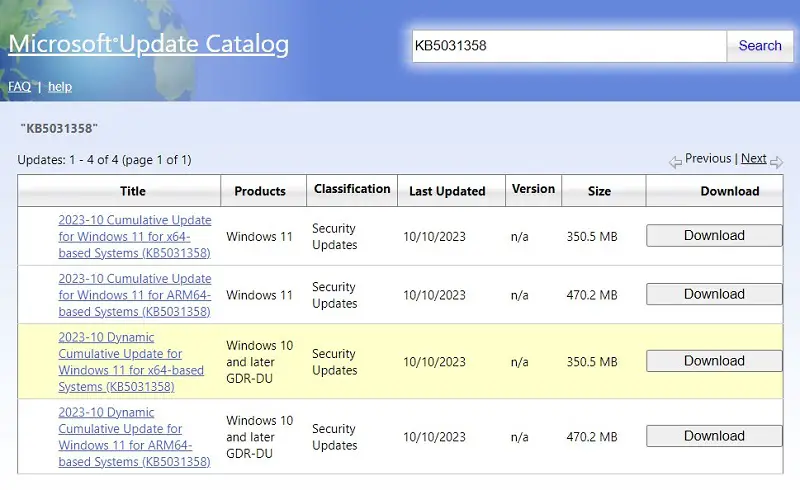Image resolution: width=800 pixels, height=490 pixels.
Task: Download the Dynamic ARM64 update in last row
Action: 714,436
